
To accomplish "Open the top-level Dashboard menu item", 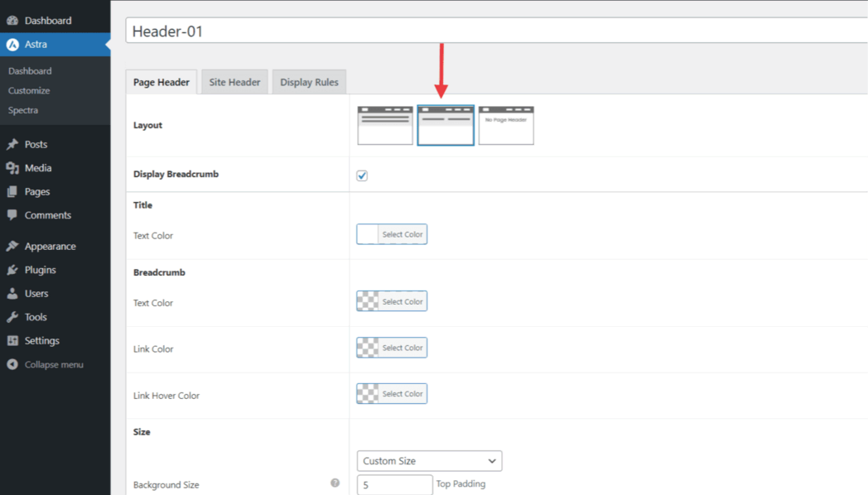I will click(55, 21).
